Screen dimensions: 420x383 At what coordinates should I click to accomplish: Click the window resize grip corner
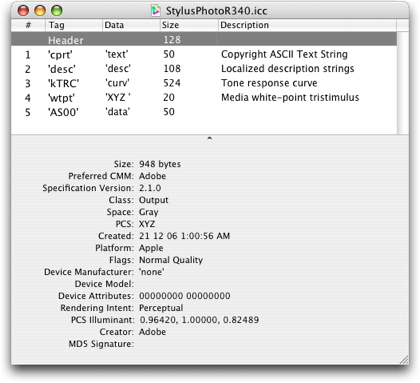[x=404, y=360]
